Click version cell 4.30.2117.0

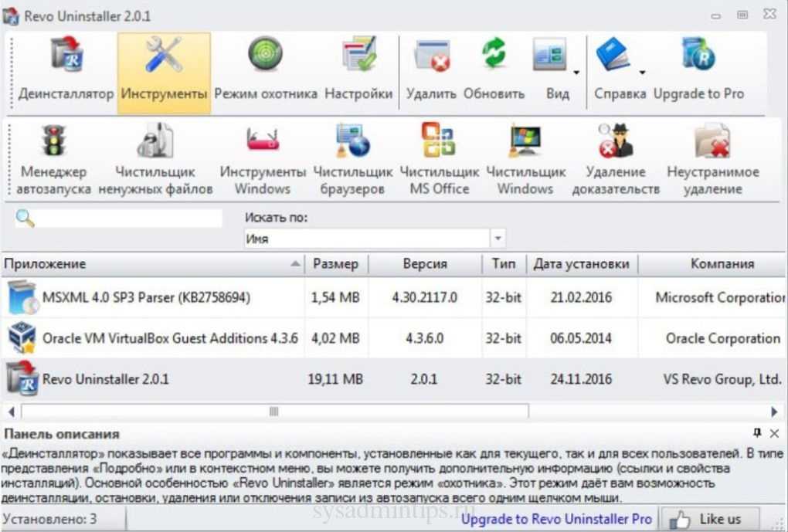tap(425, 297)
